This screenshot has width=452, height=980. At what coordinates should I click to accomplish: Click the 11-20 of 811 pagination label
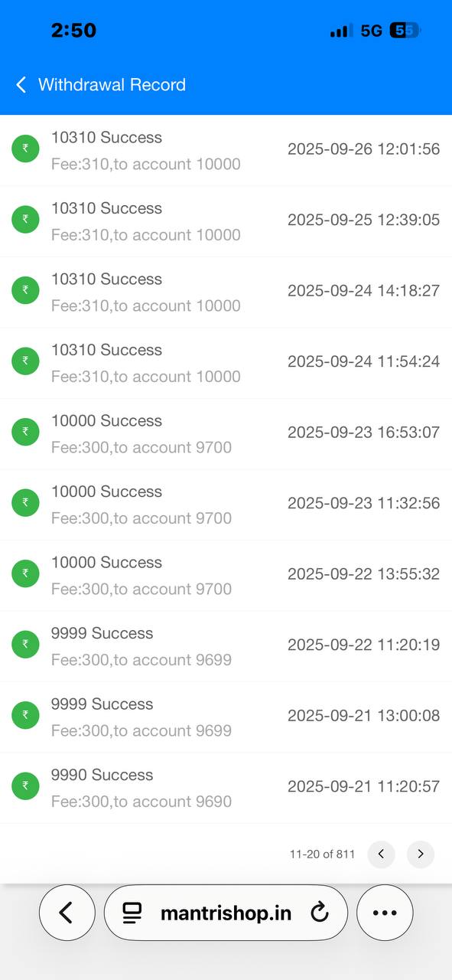coord(322,854)
